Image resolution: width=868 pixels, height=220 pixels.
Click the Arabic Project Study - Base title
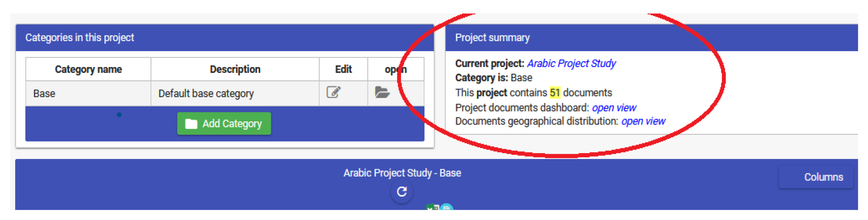(402, 173)
